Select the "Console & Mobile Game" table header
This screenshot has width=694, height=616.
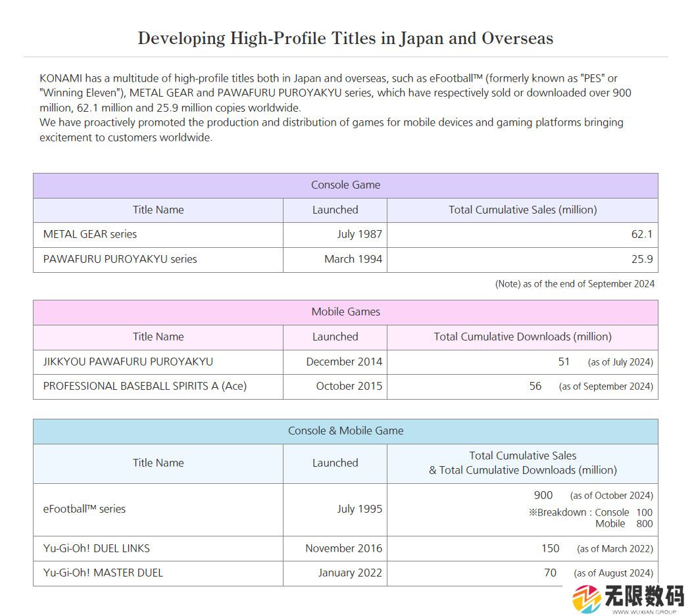[x=345, y=431]
